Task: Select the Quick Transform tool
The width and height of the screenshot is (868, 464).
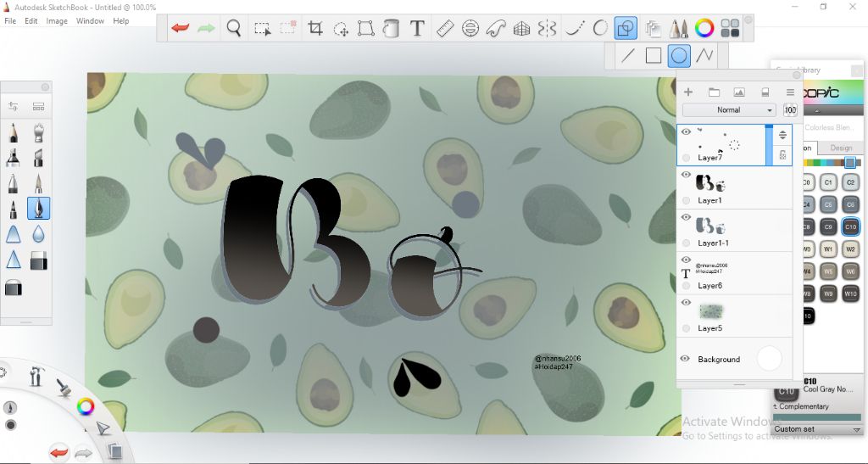Action: [x=341, y=28]
